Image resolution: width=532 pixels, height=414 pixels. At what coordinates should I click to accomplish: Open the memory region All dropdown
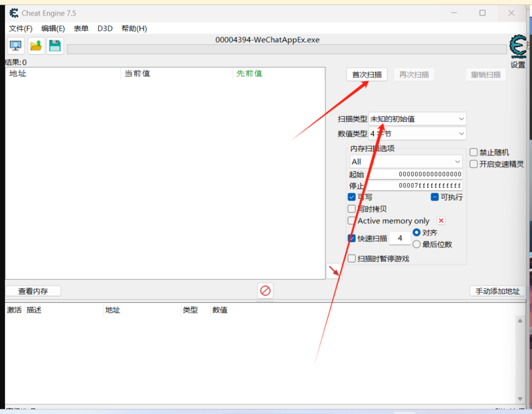coord(406,162)
